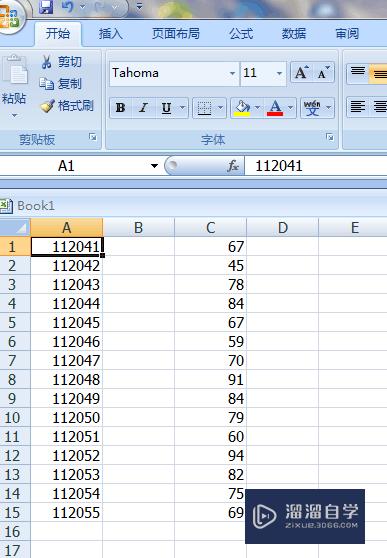Select cell containing 112041

click(67, 246)
